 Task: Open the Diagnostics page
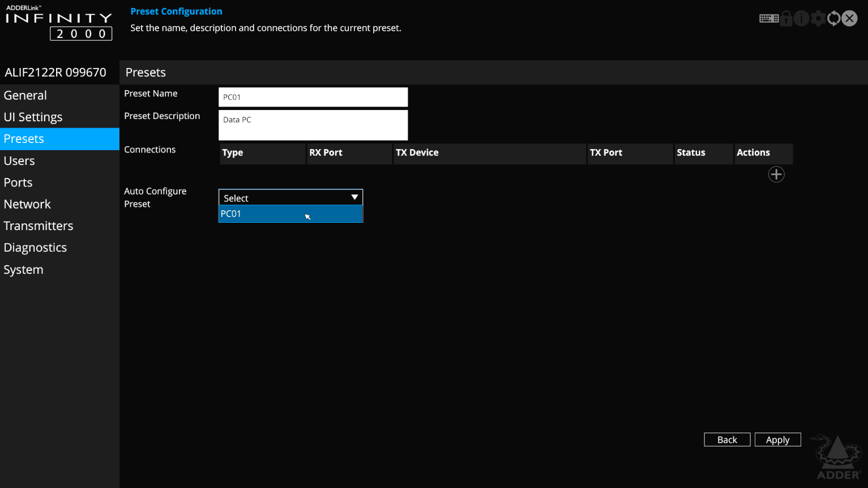(x=35, y=248)
